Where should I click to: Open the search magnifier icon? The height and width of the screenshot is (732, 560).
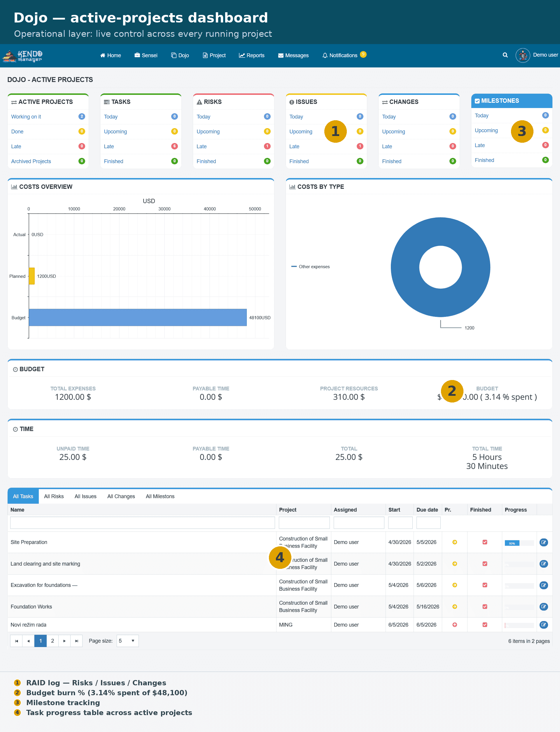tap(505, 55)
